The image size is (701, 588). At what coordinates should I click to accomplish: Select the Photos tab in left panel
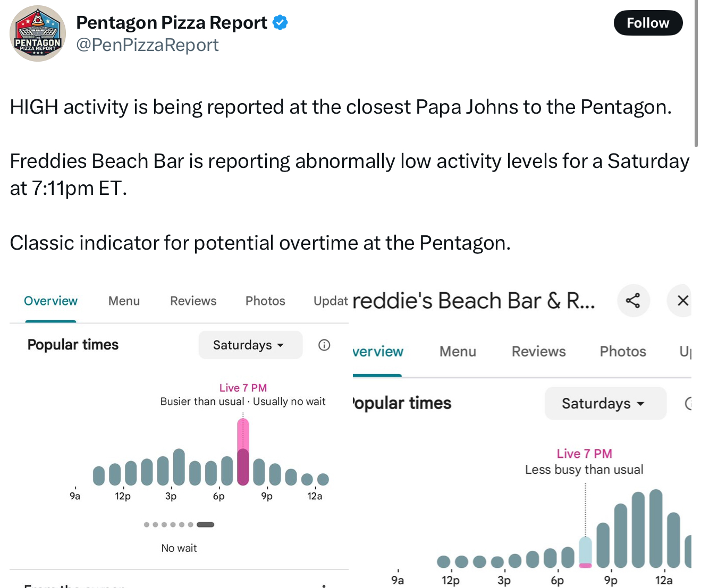point(265,301)
